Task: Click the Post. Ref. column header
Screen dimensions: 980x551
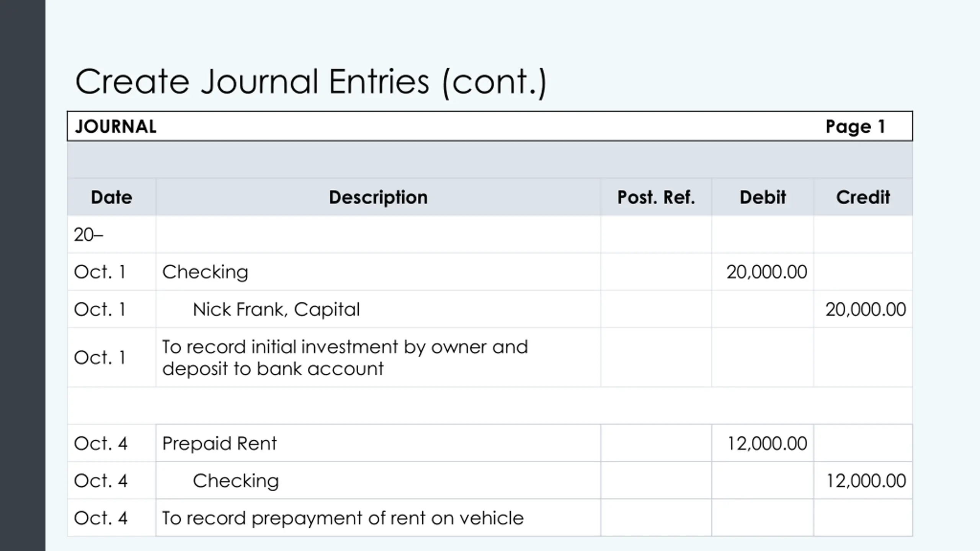Action: coord(656,197)
